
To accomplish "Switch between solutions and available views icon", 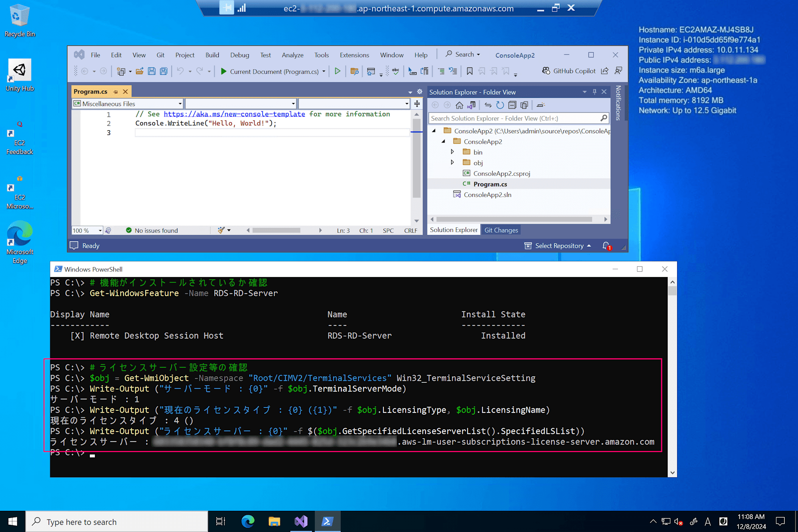I will click(x=472, y=105).
